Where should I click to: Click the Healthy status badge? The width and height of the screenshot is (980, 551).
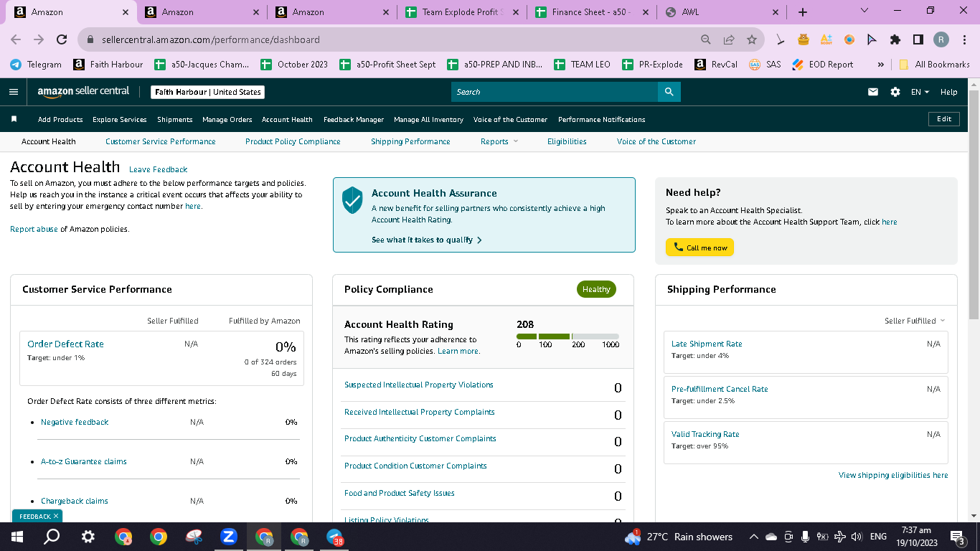click(x=596, y=289)
